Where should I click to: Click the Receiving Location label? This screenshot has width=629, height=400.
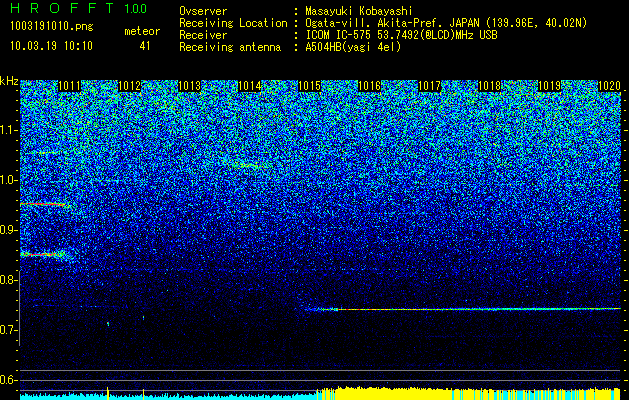click(x=233, y=23)
